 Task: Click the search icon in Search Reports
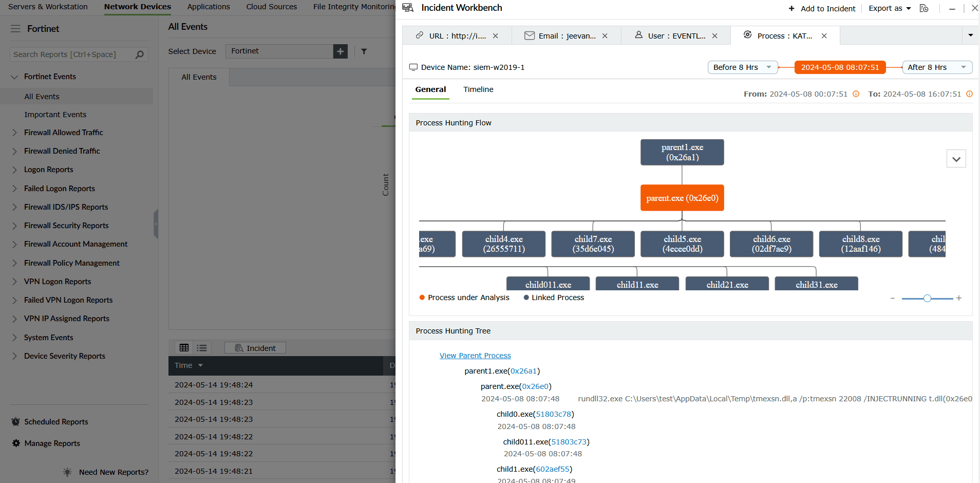pyautogui.click(x=139, y=54)
